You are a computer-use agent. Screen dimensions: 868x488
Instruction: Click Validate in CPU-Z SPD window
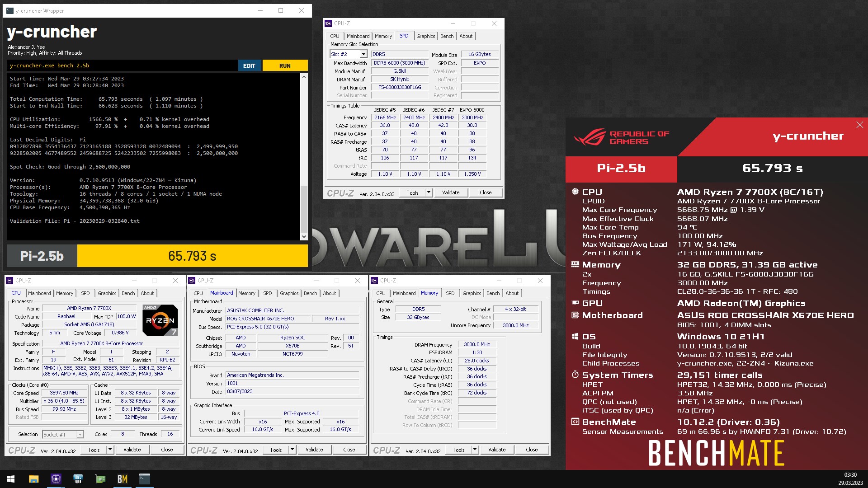tap(451, 192)
